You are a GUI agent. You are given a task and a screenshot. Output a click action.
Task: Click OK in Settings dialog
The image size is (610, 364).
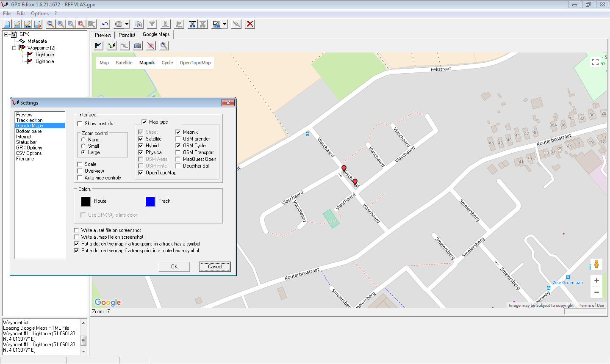[174, 267]
